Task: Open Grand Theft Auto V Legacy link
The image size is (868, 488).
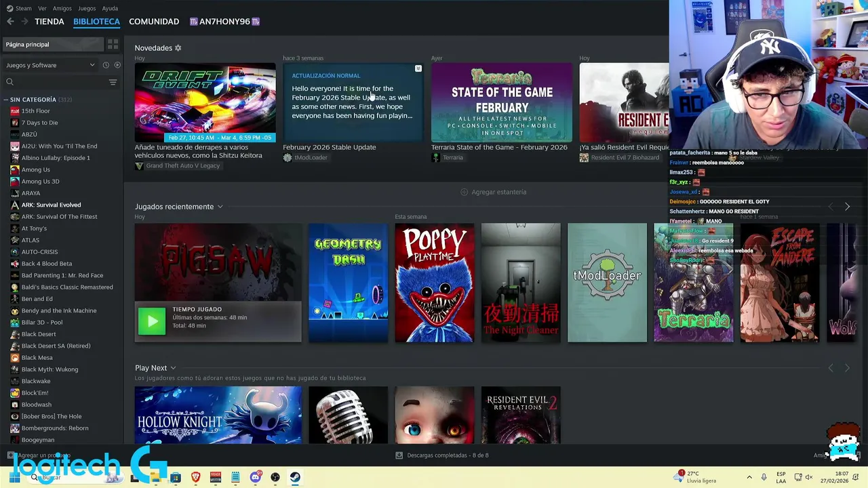Action: click(182, 166)
